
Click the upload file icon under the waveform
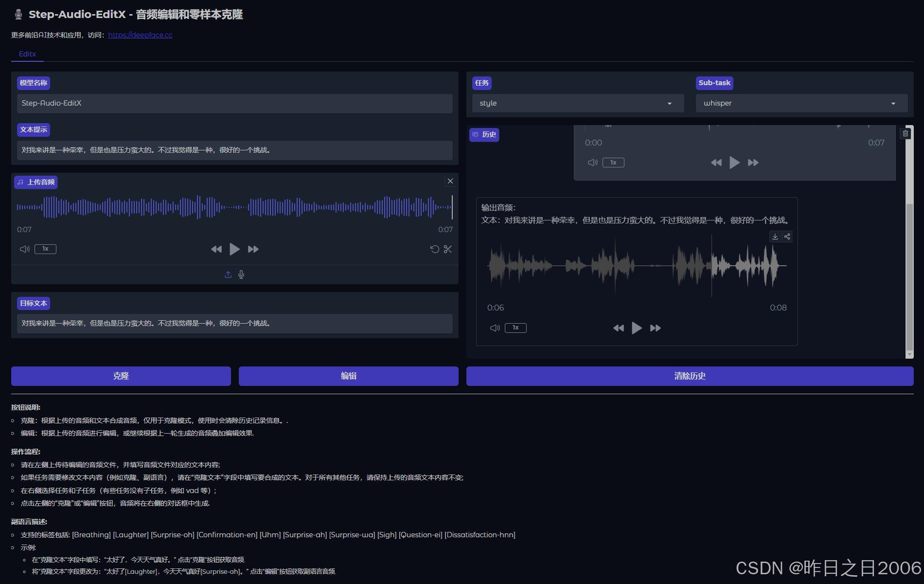[x=228, y=274]
